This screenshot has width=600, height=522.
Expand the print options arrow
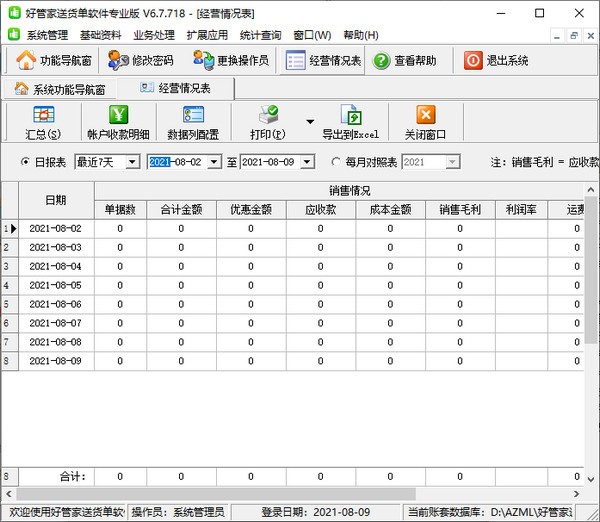pyautogui.click(x=310, y=122)
